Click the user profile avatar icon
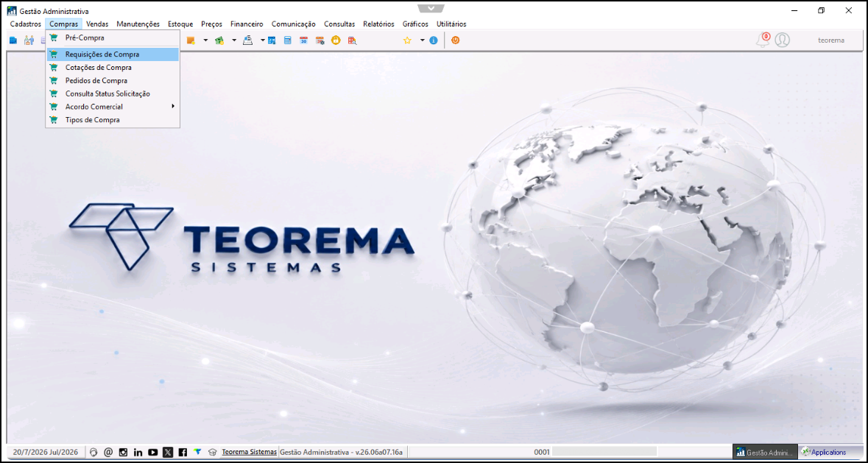 (782, 40)
